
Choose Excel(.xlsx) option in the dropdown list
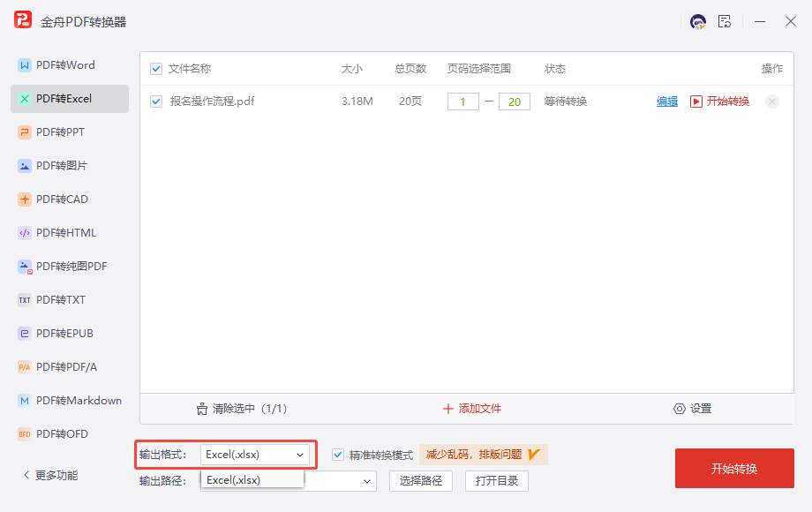click(252, 480)
